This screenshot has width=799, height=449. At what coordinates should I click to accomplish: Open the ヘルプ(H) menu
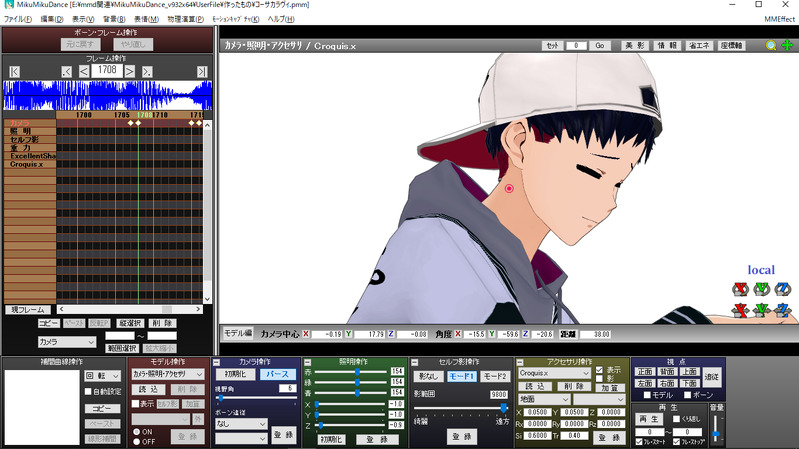pos(281,19)
